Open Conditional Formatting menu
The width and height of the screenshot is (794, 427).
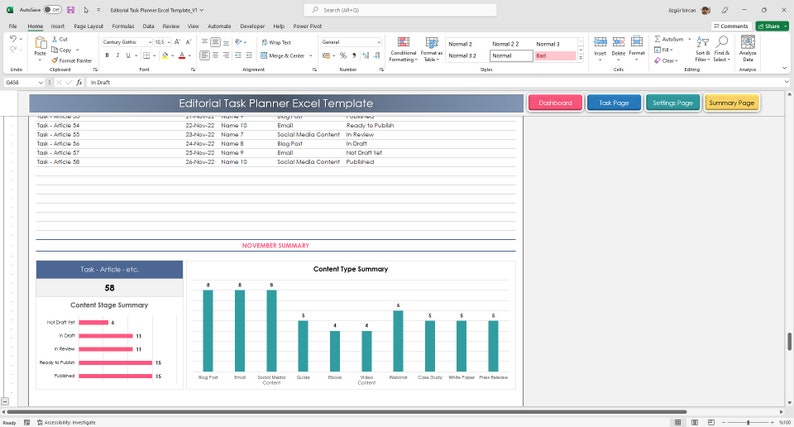pyautogui.click(x=404, y=49)
